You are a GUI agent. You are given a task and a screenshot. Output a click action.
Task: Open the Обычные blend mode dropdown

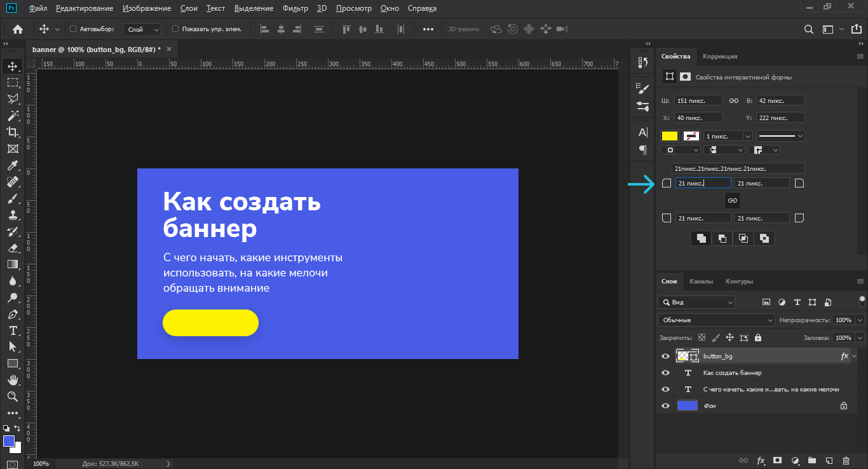[716, 320]
